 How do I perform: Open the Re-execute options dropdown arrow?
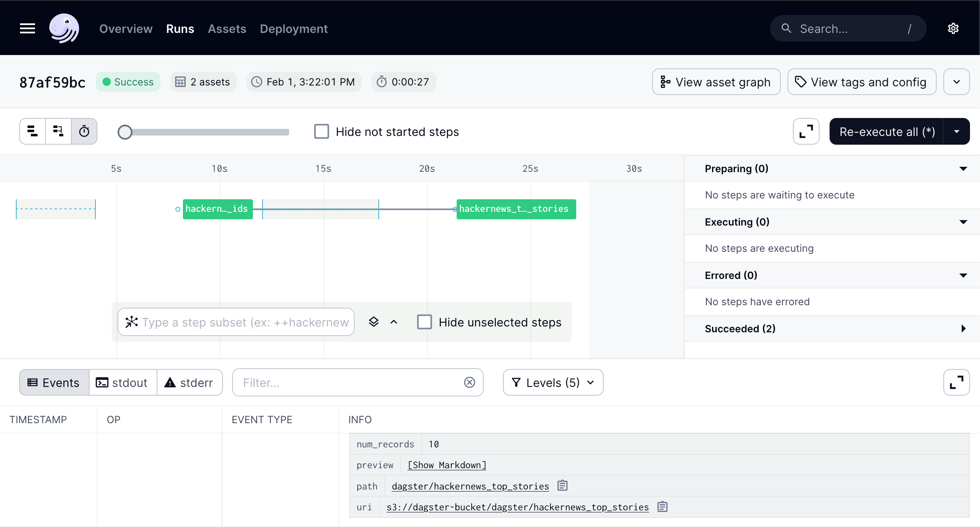(x=957, y=131)
